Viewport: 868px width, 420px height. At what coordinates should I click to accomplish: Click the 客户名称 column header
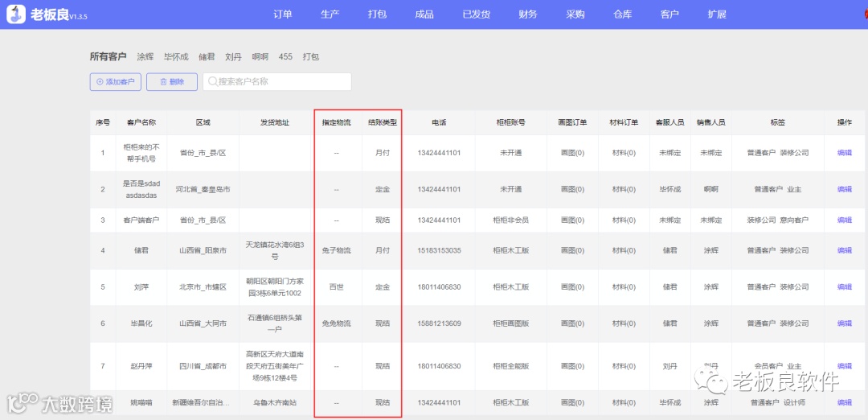pyautogui.click(x=141, y=123)
